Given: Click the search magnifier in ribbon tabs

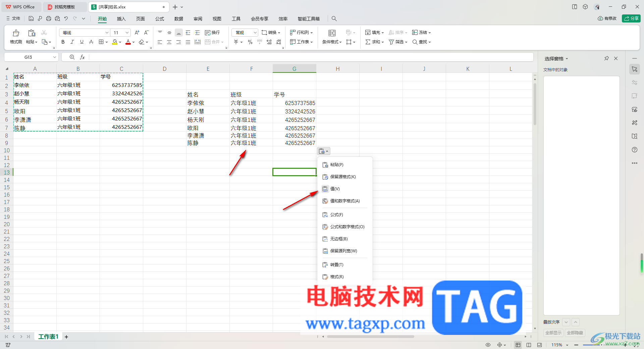Looking at the screenshot, I should [x=334, y=18].
